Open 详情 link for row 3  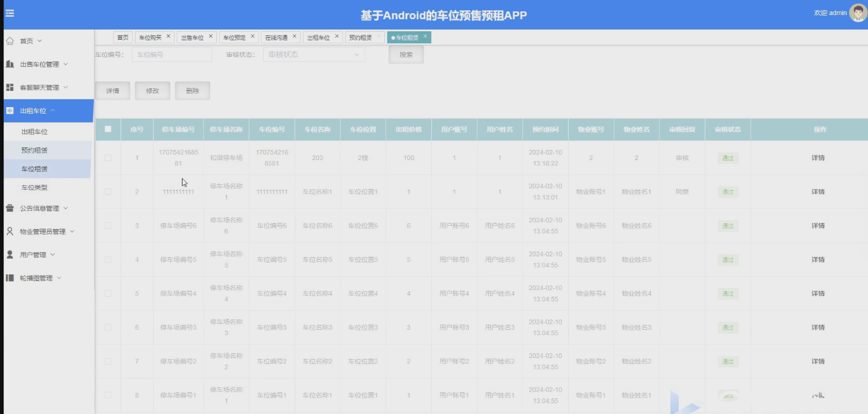817,226
